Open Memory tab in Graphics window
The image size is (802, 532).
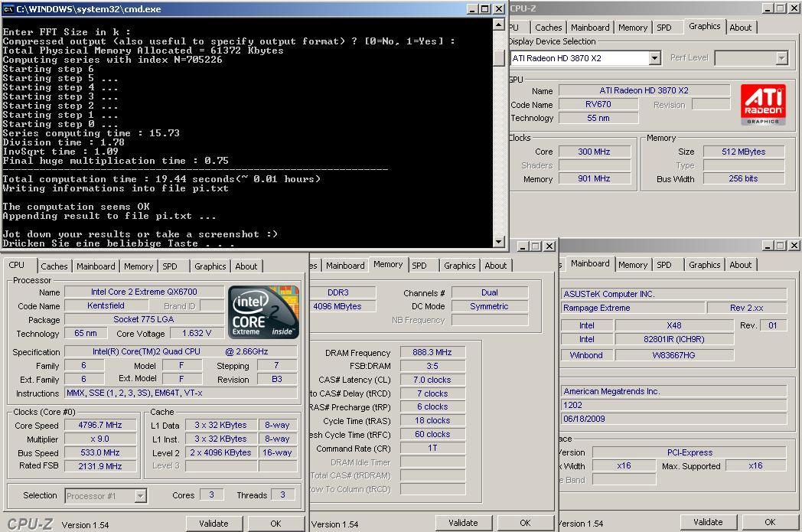point(633,28)
